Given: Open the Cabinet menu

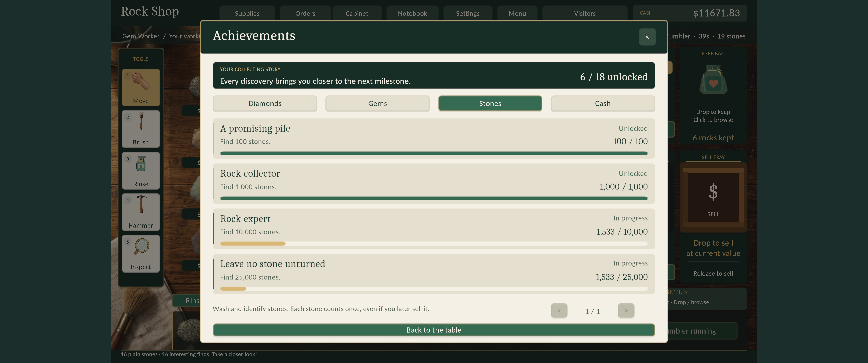Looking at the screenshot, I should point(357,13).
